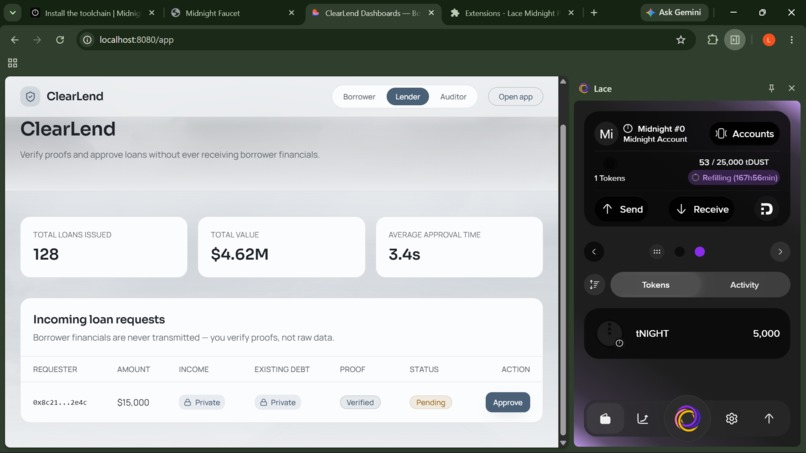Image resolution: width=806 pixels, height=453 pixels.
Task: Open a new browser tab
Action: pyautogui.click(x=594, y=13)
